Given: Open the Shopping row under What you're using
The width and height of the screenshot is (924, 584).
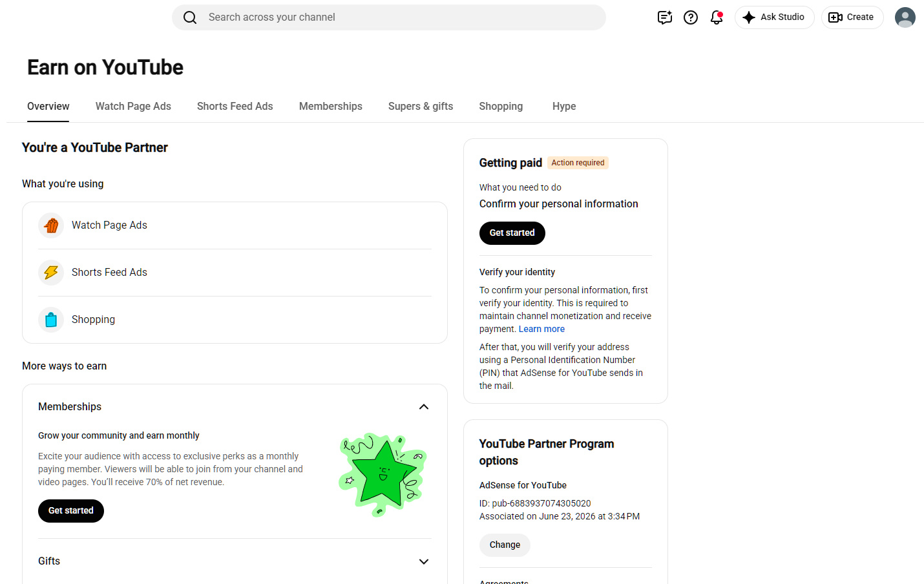Looking at the screenshot, I should [x=235, y=320].
